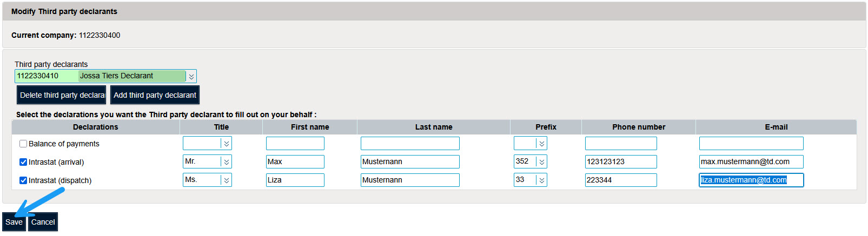This screenshot has width=868, height=236.
Task: Click the max.mustermann@td.com e-mail field
Action: 751,161
